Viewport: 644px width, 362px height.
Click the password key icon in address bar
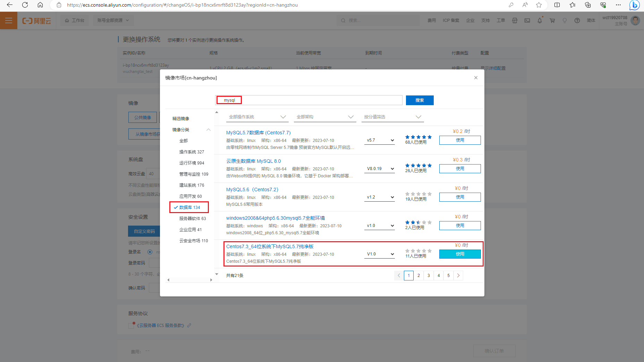coord(511,5)
